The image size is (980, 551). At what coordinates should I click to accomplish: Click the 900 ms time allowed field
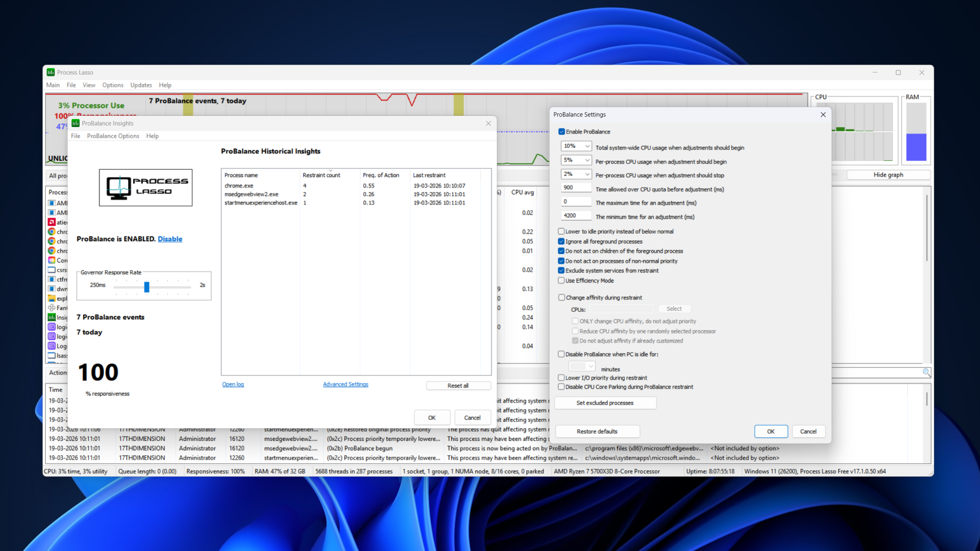click(x=576, y=188)
